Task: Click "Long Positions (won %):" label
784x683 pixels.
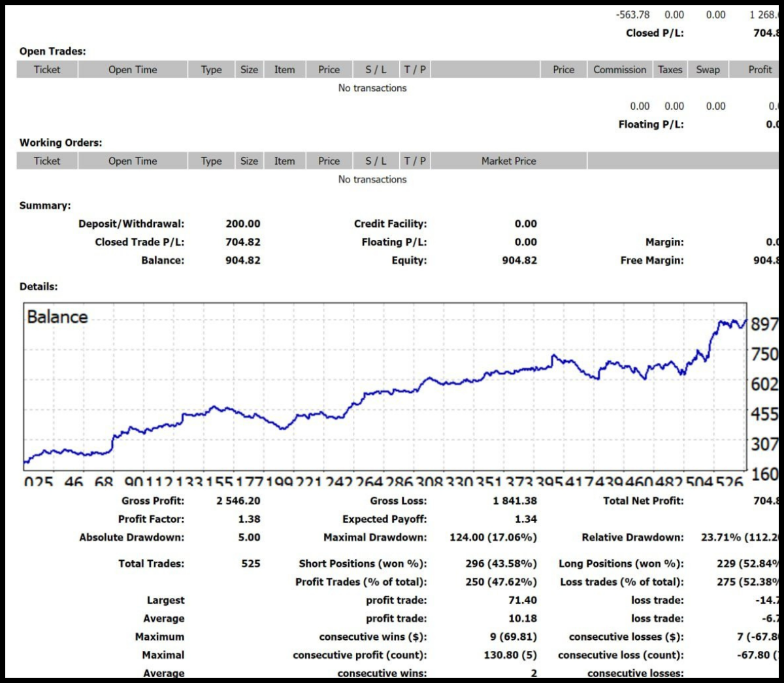Action: click(x=621, y=563)
